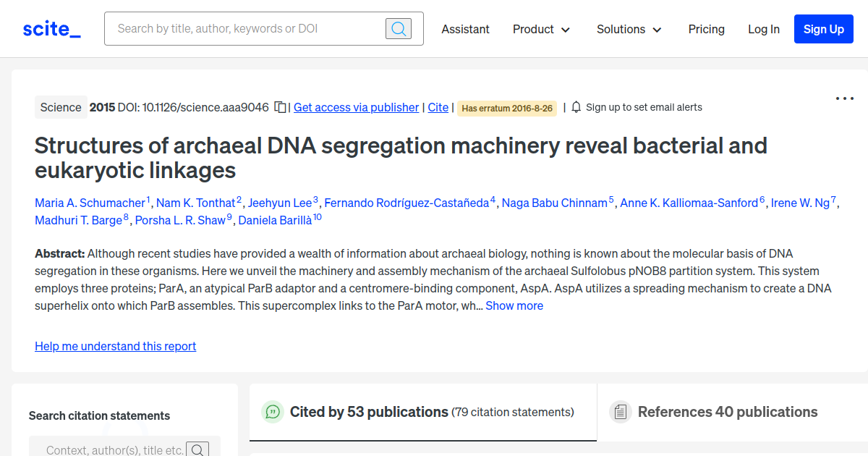The width and height of the screenshot is (868, 456).
Task: Click the magnifier icon in citation statements search box
Action: pyautogui.click(x=197, y=449)
